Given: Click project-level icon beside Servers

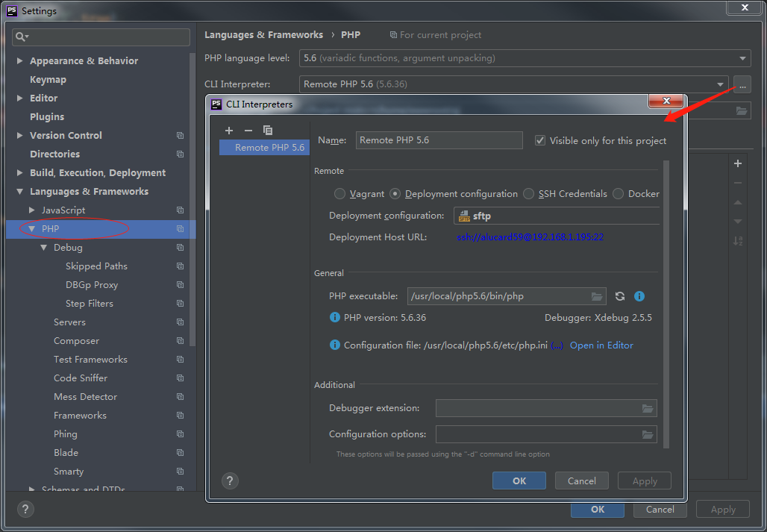Looking at the screenshot, I should [180, 322].
